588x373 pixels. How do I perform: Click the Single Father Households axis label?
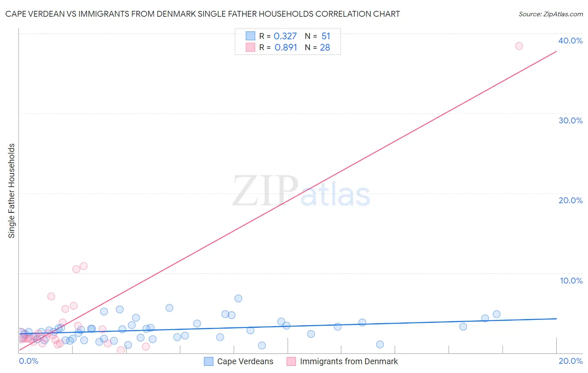(11, 191)
